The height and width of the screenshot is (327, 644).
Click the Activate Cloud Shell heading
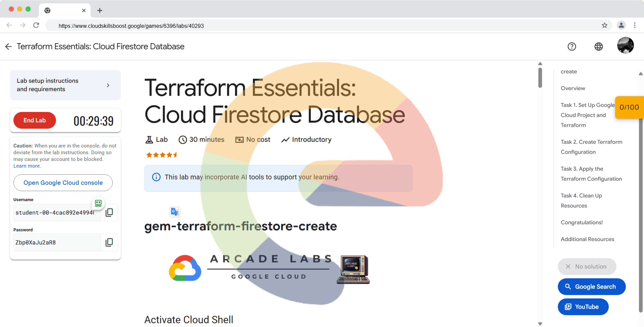[189, 320]
